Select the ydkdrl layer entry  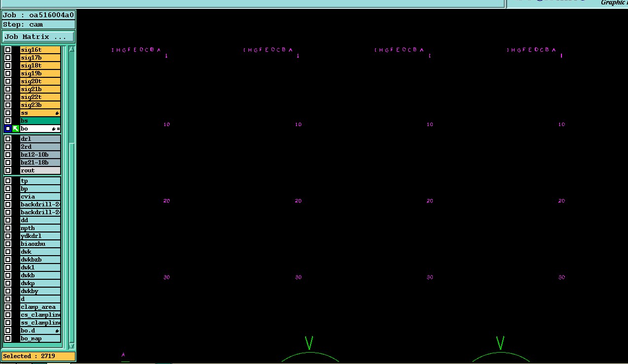40,236
